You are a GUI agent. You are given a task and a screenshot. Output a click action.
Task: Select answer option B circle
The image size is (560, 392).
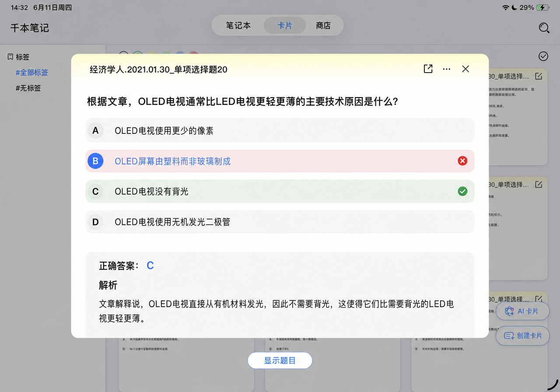(x=95, y=161)
